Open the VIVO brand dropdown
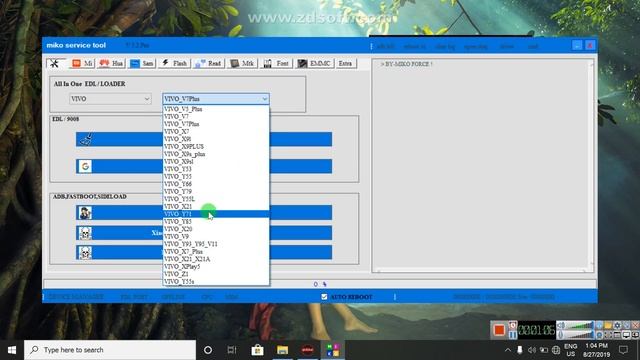Screen dimensions: 640x360 tap(110, 99)
